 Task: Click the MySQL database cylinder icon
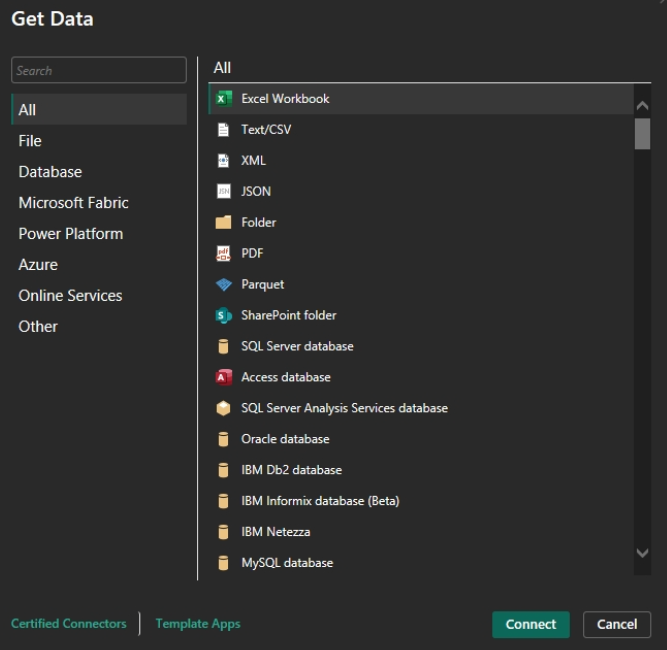[x=223, y=563]
